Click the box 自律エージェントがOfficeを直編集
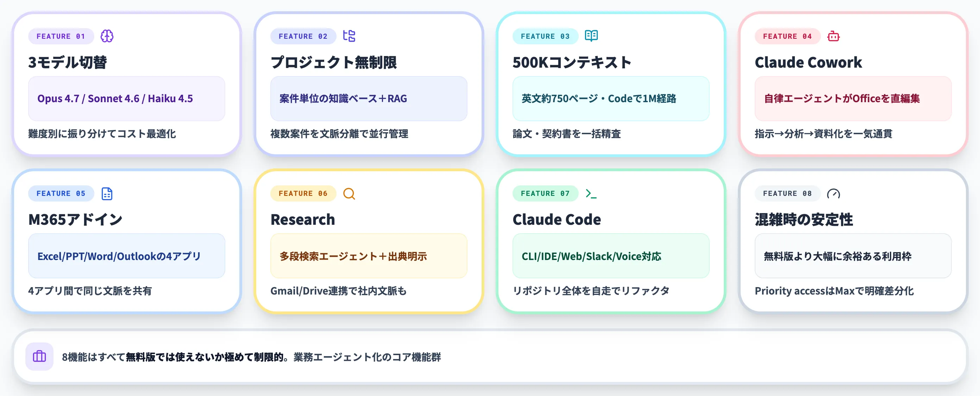This screenshot has width=980, height=396. click(x=853, y=99)
